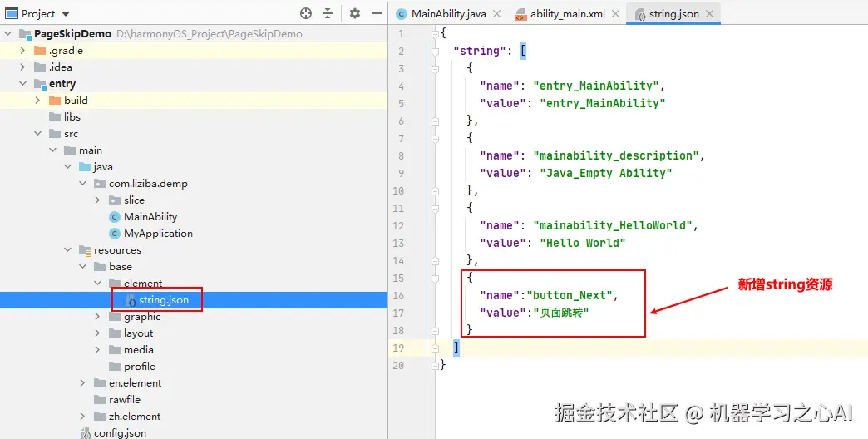Image resolution: width=868 pixels, height=439 pixels.
Task: Click the com.liziba.demp package icon
Action: pos(100,183)
